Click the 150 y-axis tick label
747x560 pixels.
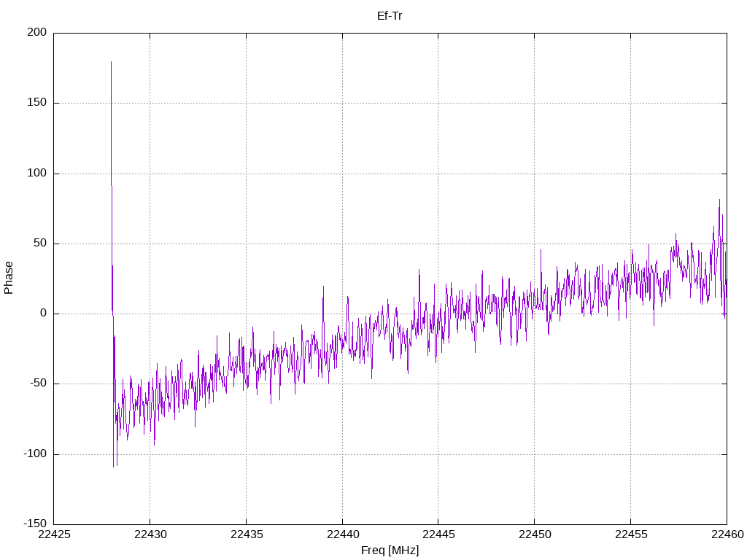pos(37,102)
